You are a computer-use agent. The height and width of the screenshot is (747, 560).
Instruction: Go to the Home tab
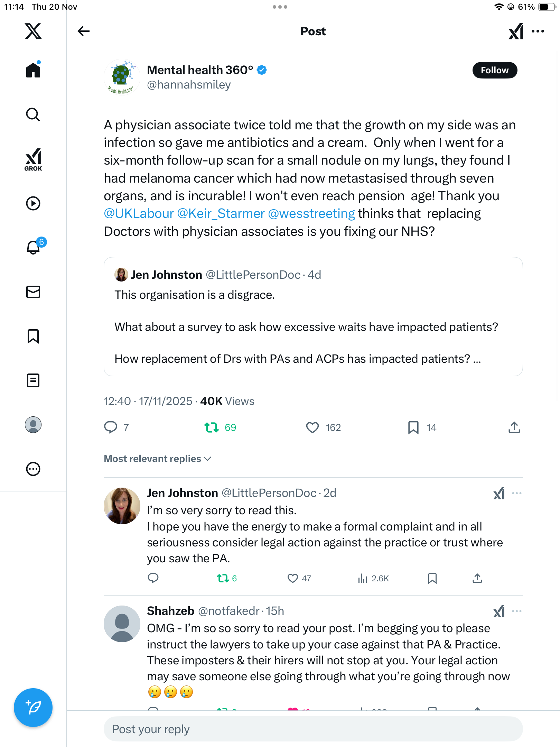tap(33, 70)
